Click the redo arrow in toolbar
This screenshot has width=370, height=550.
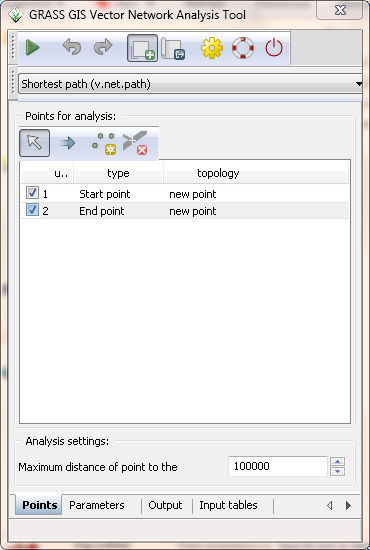coord(103,48)
